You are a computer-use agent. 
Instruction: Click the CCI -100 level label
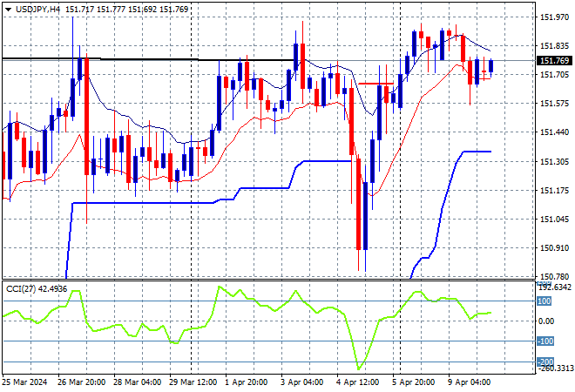(545, 341)
